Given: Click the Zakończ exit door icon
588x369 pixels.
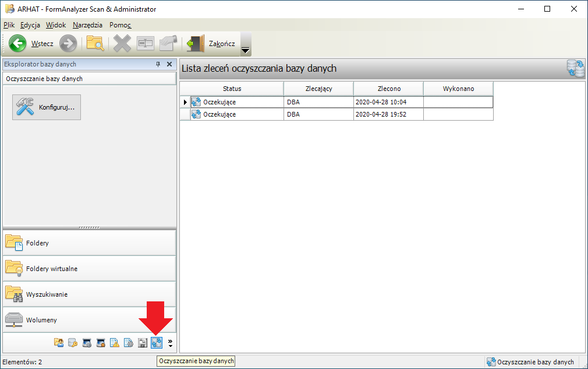Looking at the screenshot, I should click(195, 43).
